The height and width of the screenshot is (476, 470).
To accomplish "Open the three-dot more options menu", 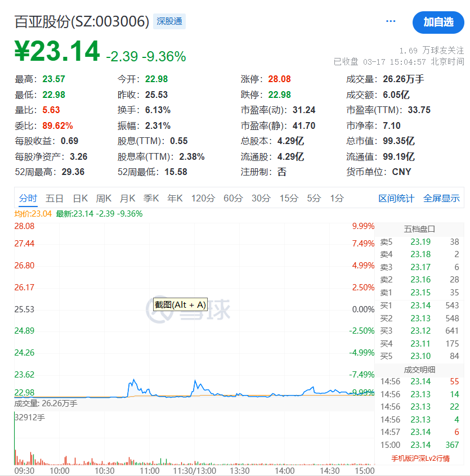I will [391, 21].
